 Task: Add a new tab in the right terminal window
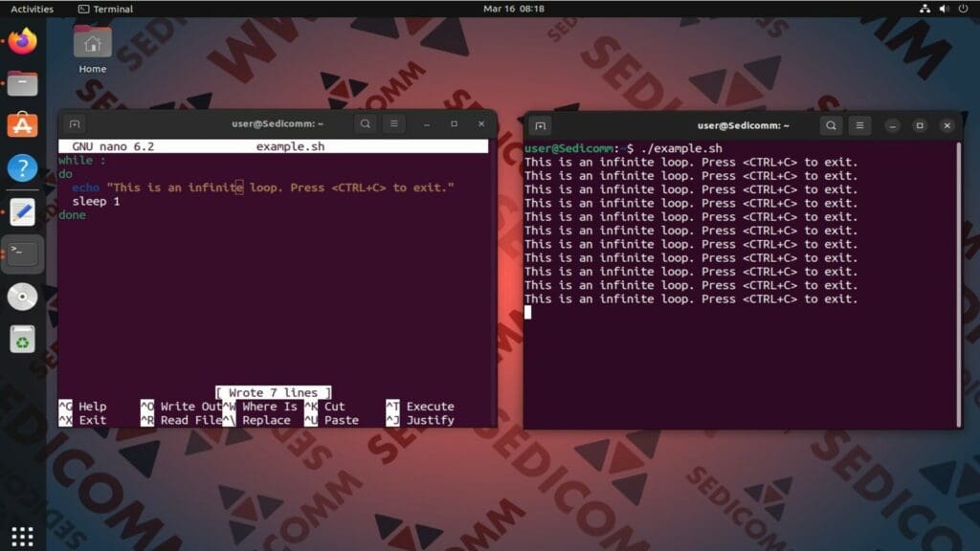pyautogui.click(x=541, y=125)
